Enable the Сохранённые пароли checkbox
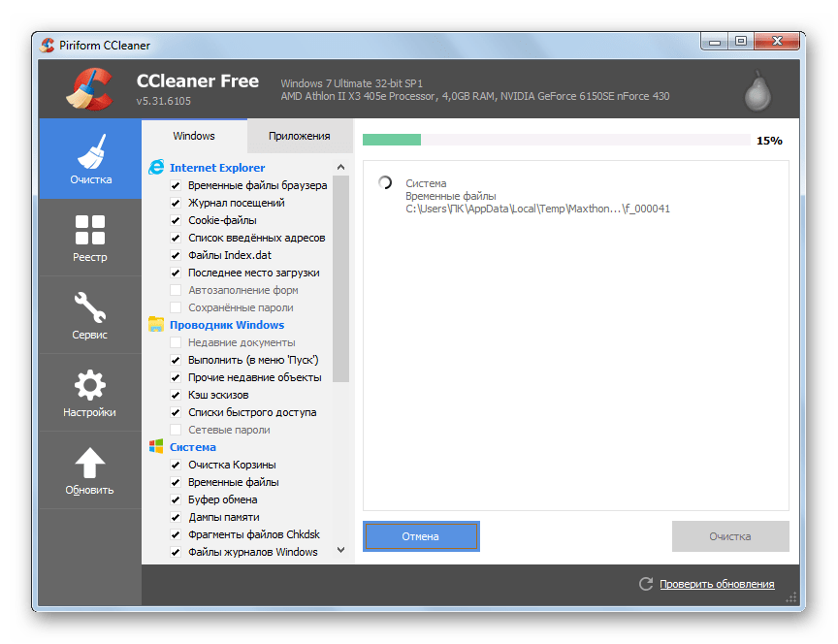This screenshot has width=838, height=644. 176,307
